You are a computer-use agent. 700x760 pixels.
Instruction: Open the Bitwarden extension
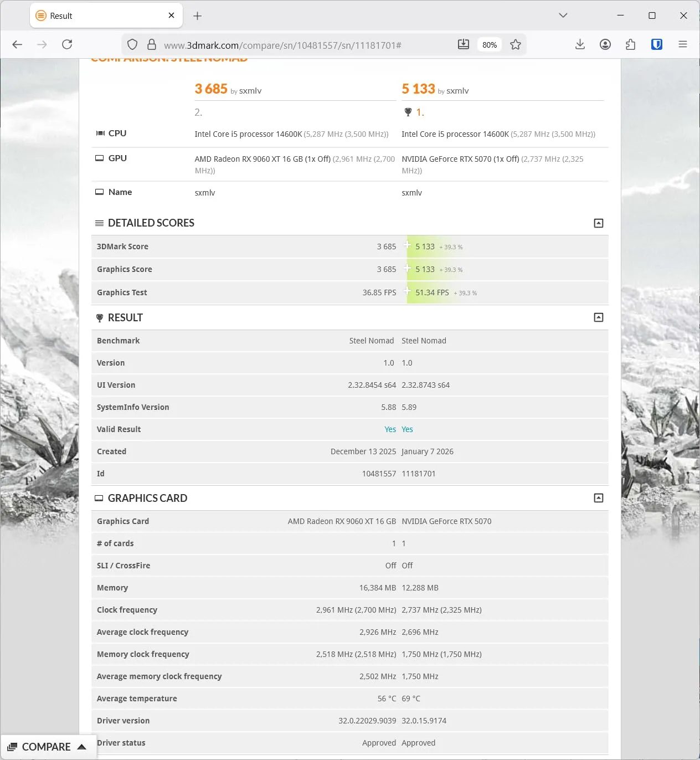pyautogui.click(x=657, y=44)
